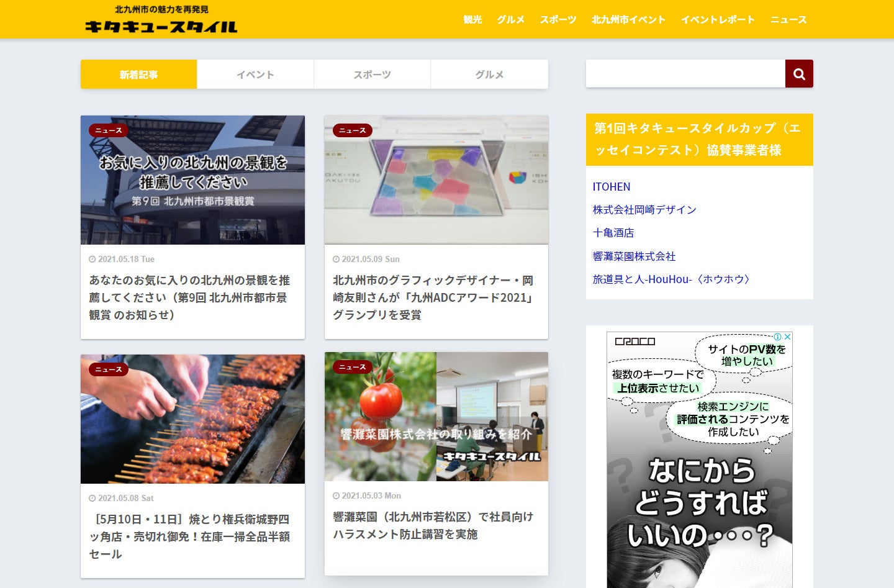
Task: Click the Kitakyu Style site logo
Action: [x=161, y=20]
